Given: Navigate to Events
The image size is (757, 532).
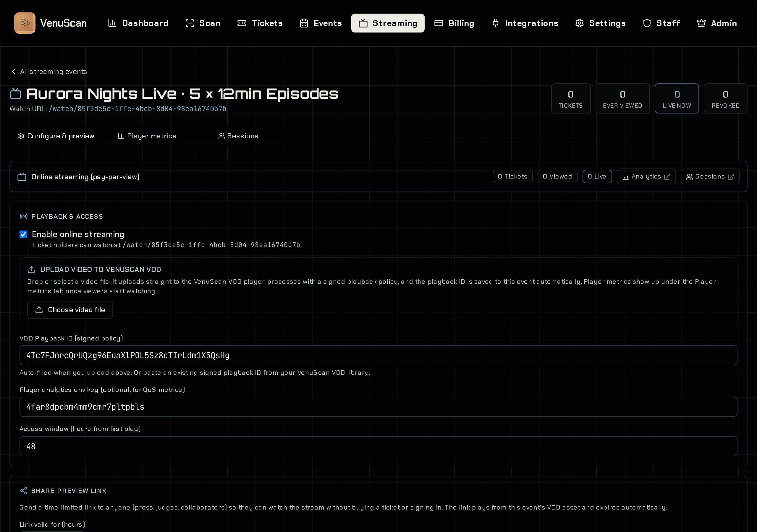Looking at the screenshot, I should pyautogui.click(x=321, y=23).
